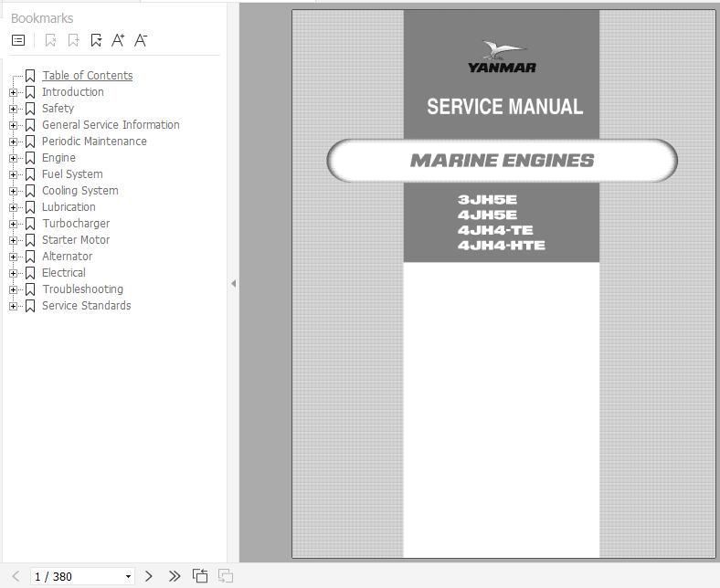Go to the next page arrow
This screenshot has height=588, width=720.
click(x=148, y=576)
